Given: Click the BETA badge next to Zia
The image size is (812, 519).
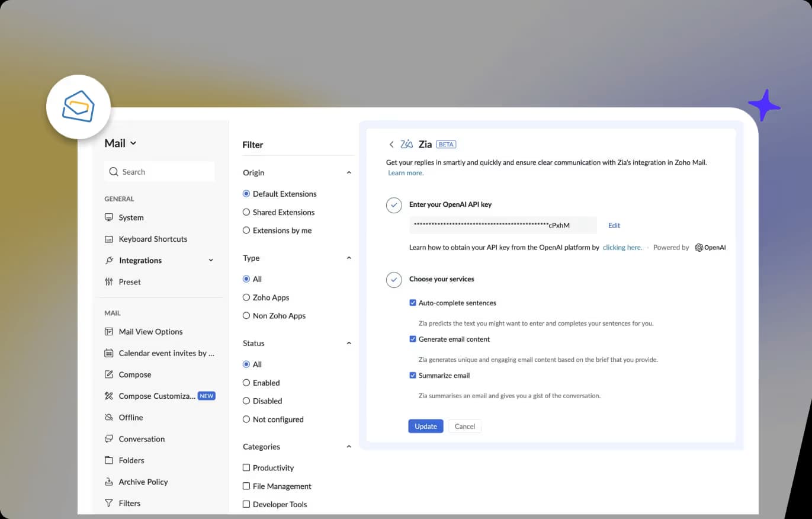Looking at the screenshot, I should [446, 145].
